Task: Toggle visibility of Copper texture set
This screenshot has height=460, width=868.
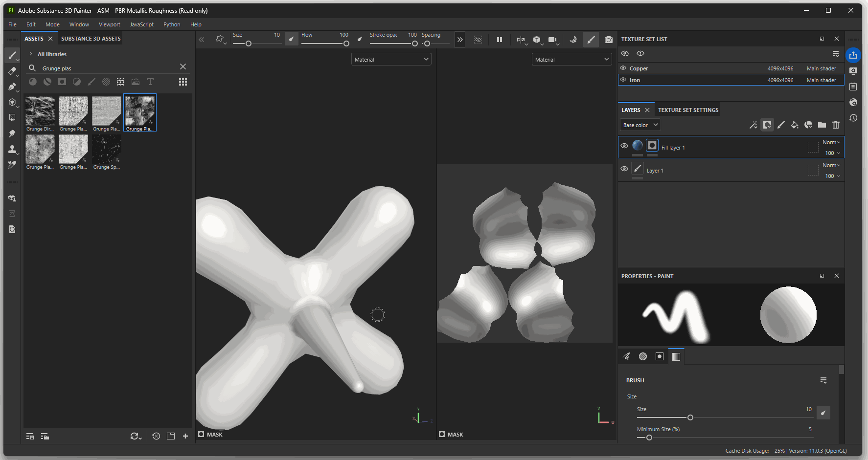Action: pos(623,68)
